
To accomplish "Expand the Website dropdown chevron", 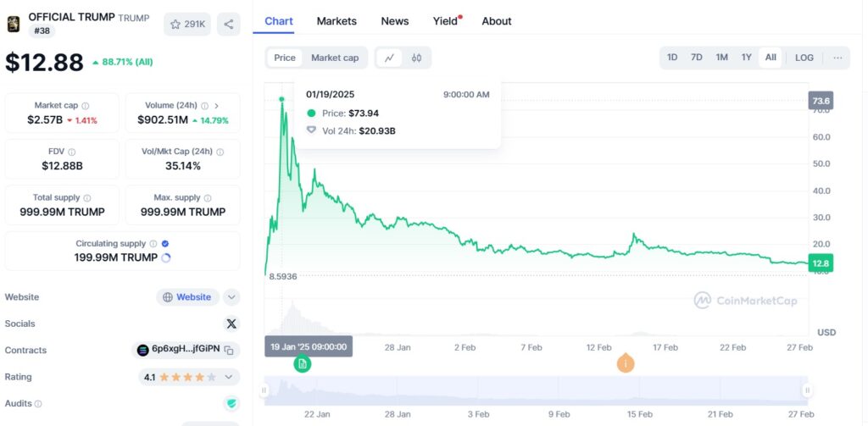I will [x=231, y=297].
